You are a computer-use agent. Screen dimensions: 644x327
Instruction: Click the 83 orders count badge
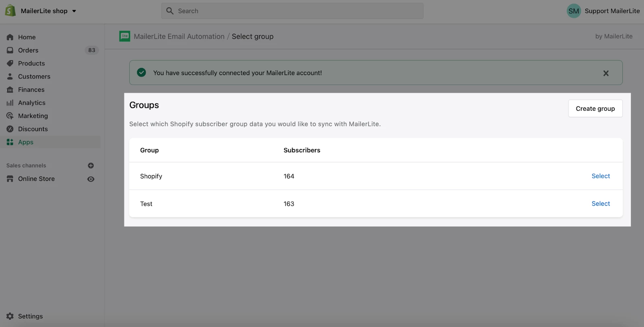[x=92, y=50]
